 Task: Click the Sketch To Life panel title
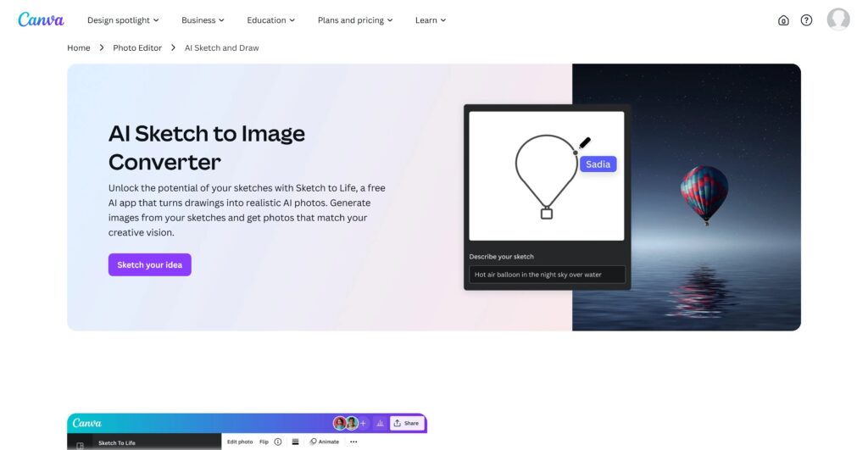point(117,443)
